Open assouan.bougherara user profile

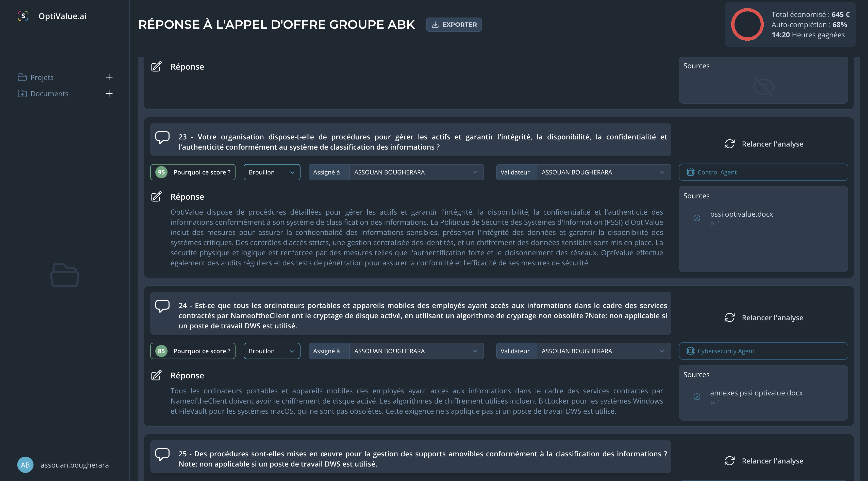tap(74, 465)
